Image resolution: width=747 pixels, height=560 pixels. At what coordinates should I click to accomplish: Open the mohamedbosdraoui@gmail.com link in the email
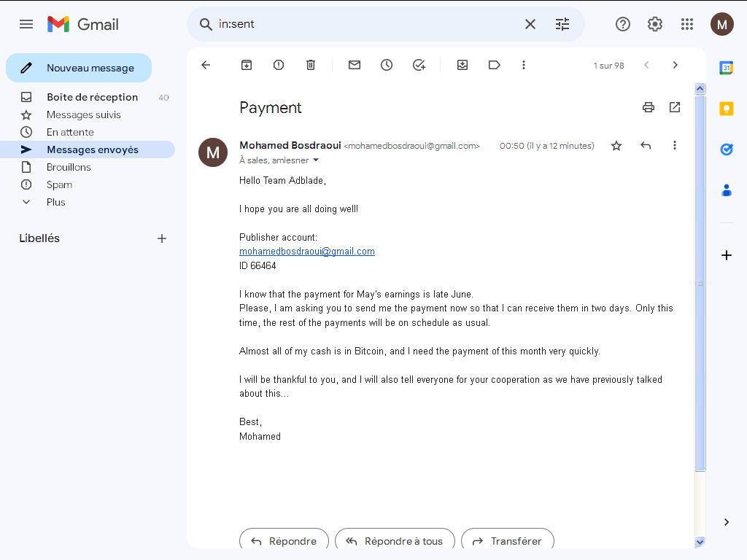click(307, 252)
